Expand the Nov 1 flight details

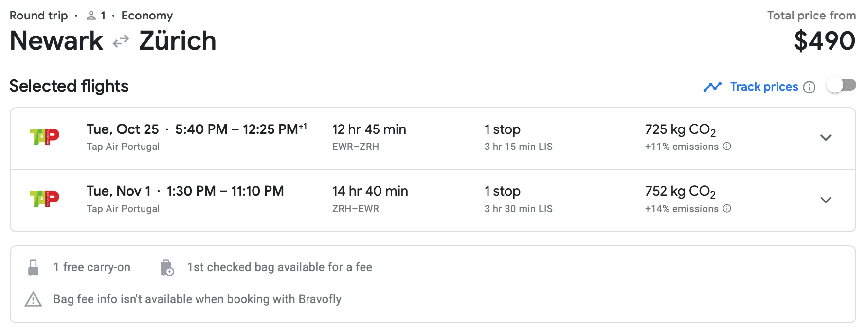[x=826, y=200]
